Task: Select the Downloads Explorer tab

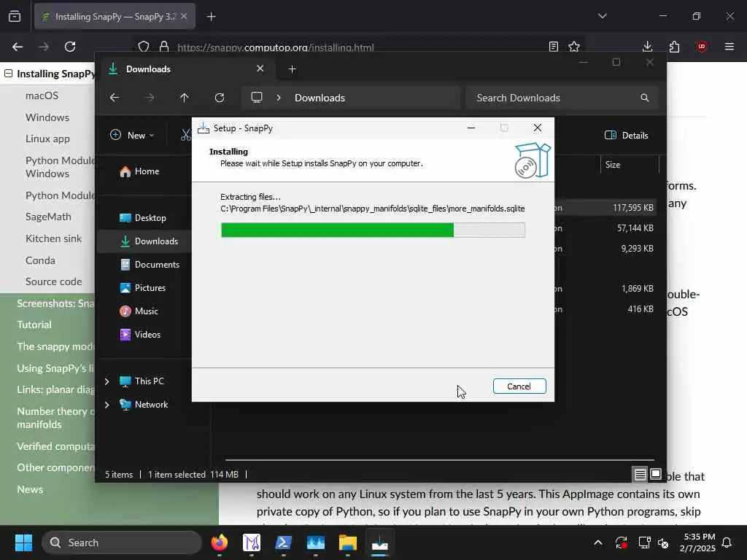Action: point(186,69)
